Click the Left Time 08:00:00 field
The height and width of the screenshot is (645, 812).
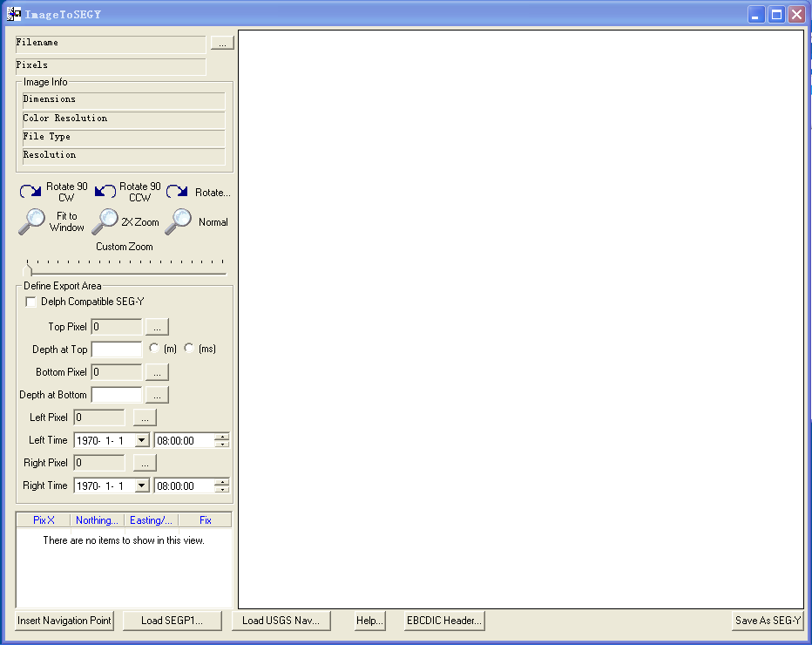(x=185, y=440)
